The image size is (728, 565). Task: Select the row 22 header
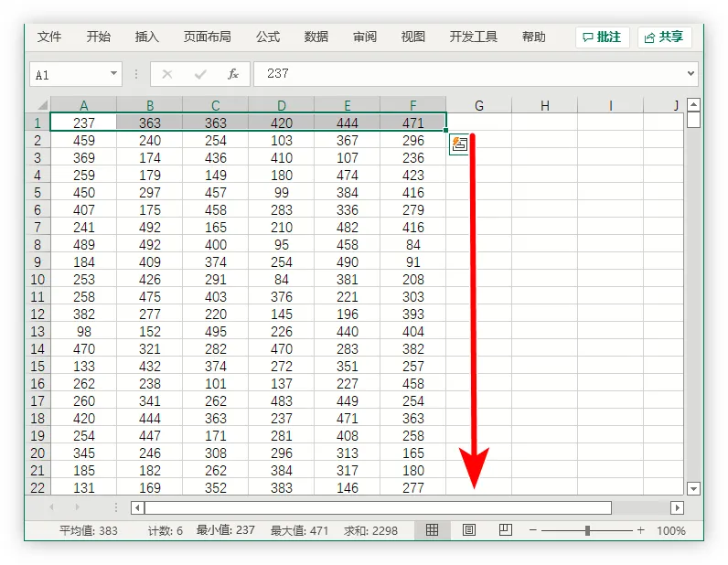click(x=37, y=487)
